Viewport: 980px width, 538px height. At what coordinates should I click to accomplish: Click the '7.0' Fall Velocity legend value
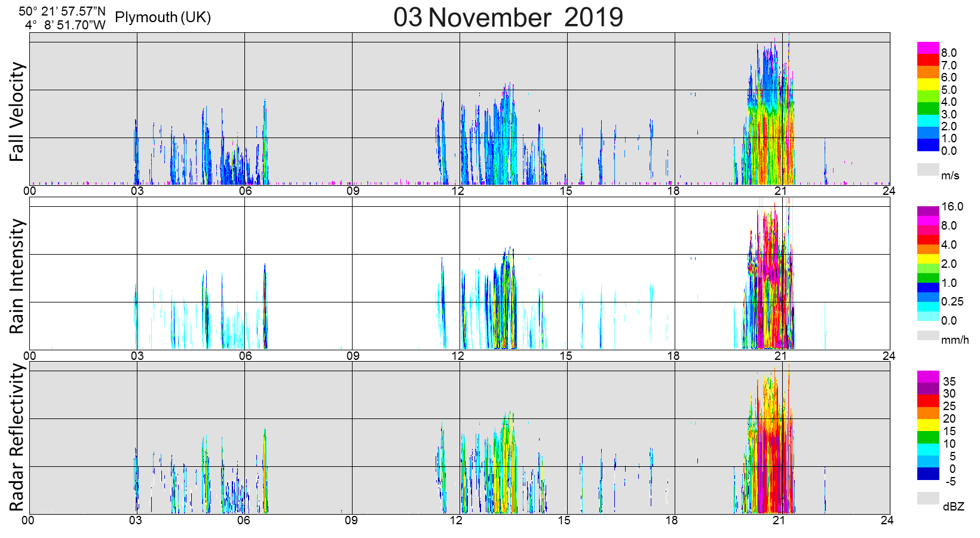(949, 66)
